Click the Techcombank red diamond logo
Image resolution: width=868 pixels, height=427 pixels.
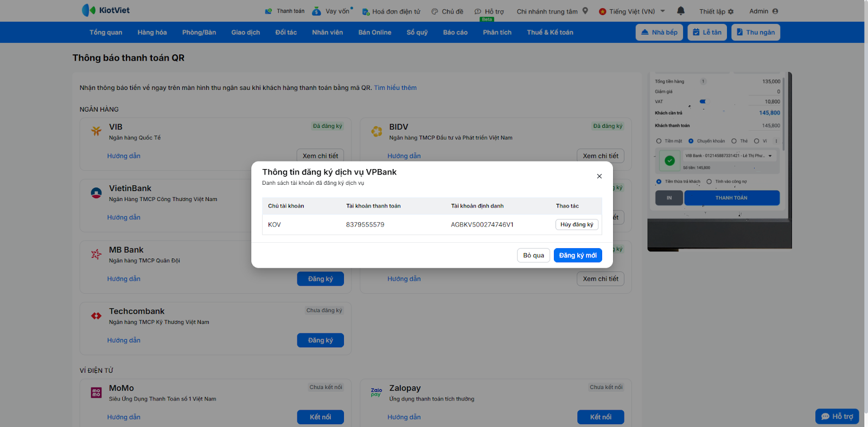tap(96, 316)
